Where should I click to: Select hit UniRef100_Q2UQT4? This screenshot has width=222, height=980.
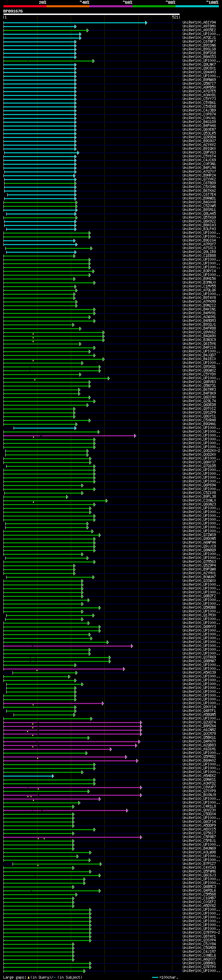tap(199, 722)
